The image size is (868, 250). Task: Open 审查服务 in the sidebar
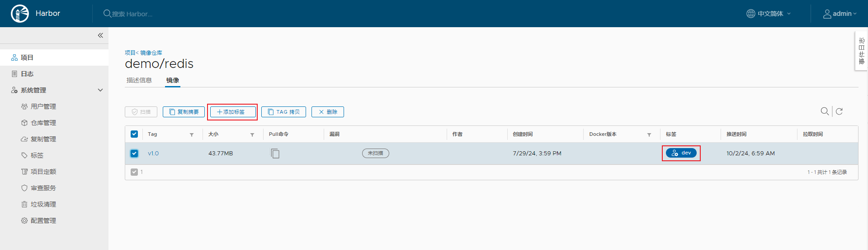(x=43, y=188)
